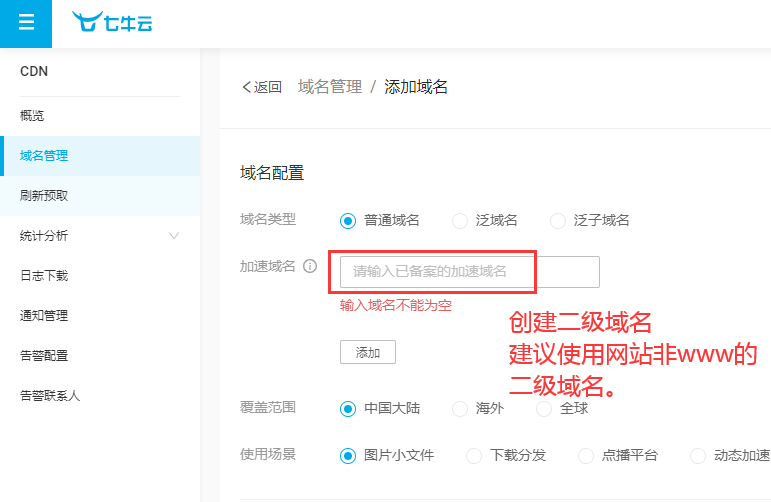
Task: Select the 泛域名 domain type
Action: click(460, 220)
